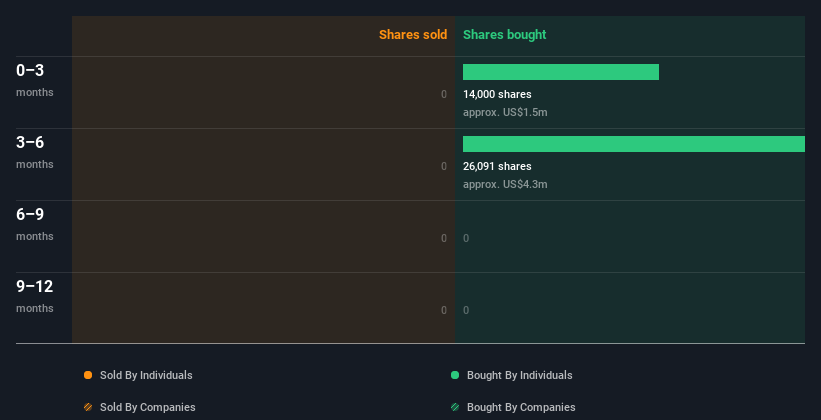Select the Shares sold column header

point(412,35)
